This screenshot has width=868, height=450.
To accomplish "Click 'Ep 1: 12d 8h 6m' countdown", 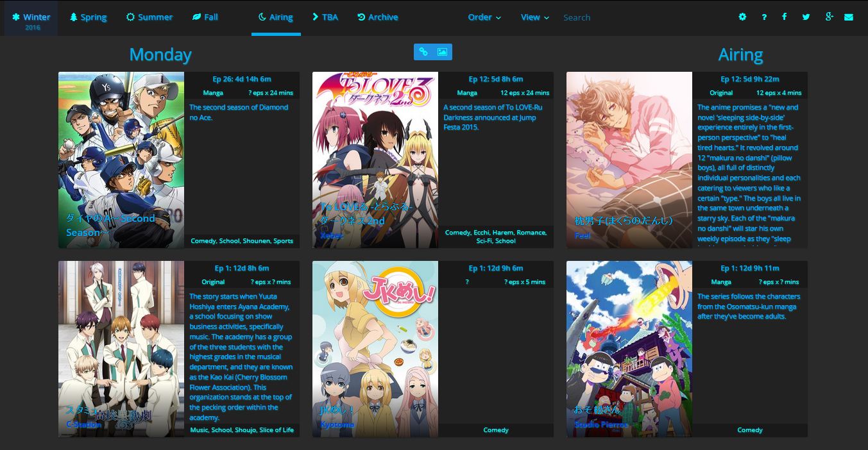I will pos(242,268).
